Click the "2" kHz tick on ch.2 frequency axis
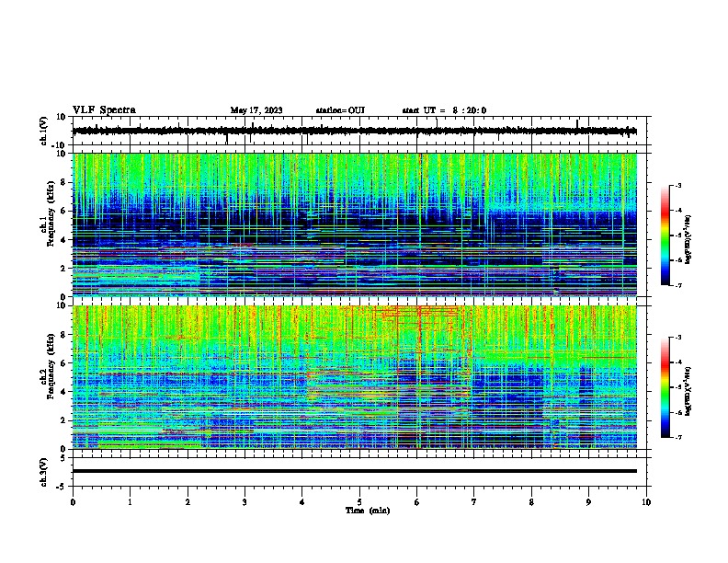728x563 pixels. [x=64, y=420]
